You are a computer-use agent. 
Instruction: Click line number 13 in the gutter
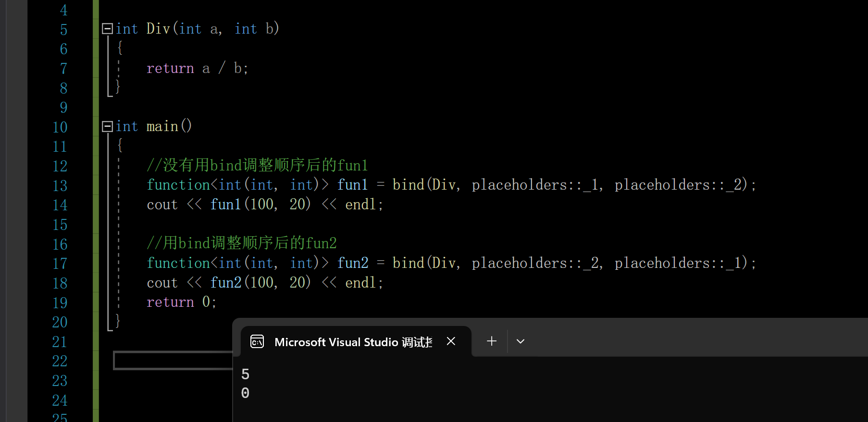(60, 185)
